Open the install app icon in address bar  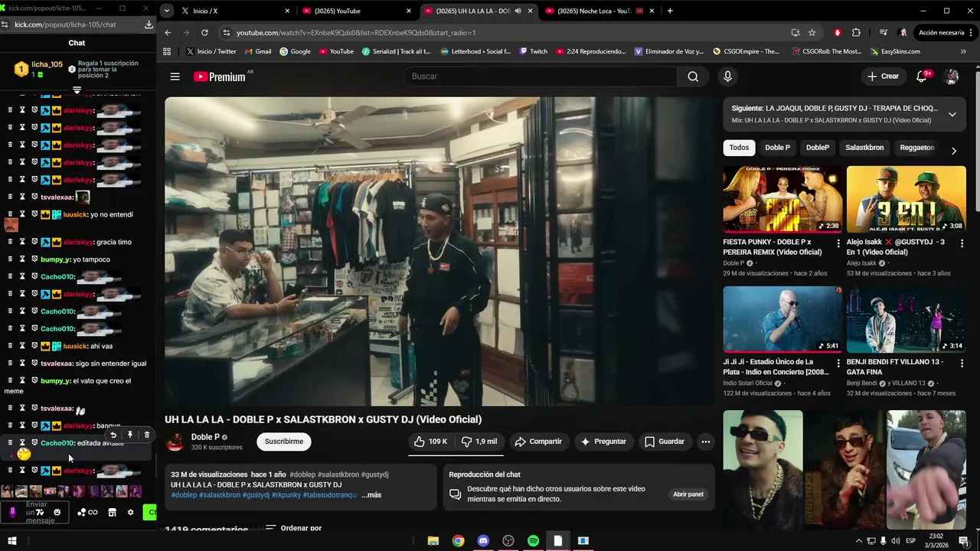coord(795,33)
